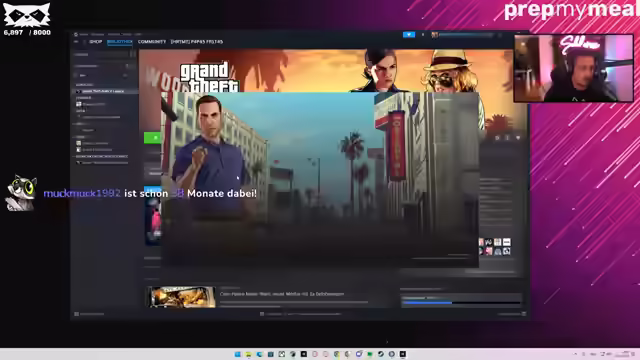Open the profile name tab beside COMMUNITY

point(197,42)
